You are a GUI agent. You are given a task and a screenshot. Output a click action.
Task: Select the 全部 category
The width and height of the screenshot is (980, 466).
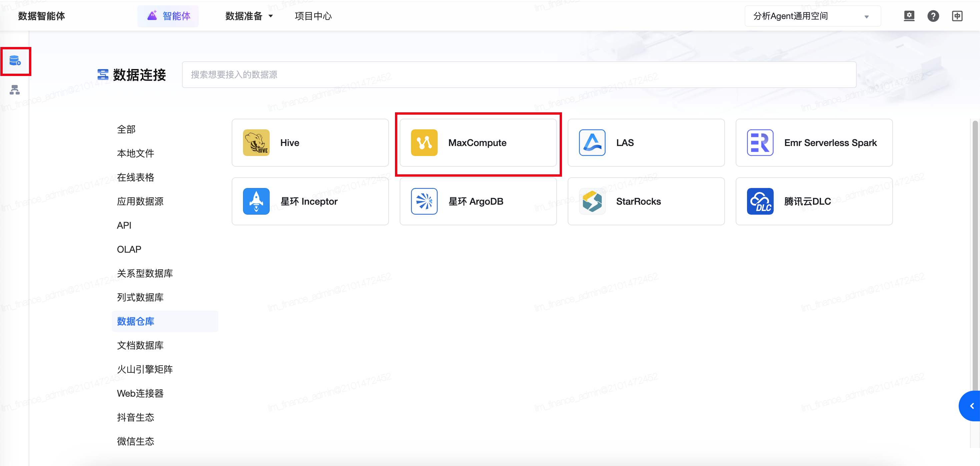coord(126,129)
